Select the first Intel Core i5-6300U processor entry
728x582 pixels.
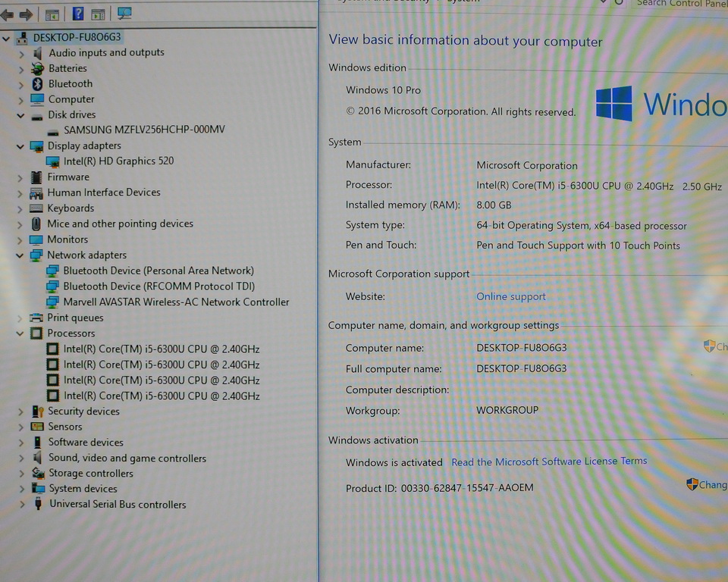tap(161, 349)
